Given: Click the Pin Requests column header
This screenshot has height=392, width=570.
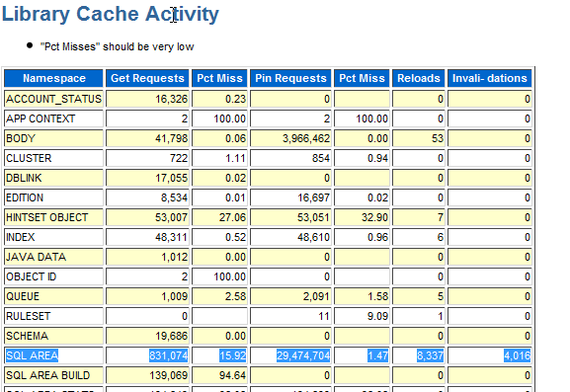Looking at the screenshot, I should [x=290, y=78].
